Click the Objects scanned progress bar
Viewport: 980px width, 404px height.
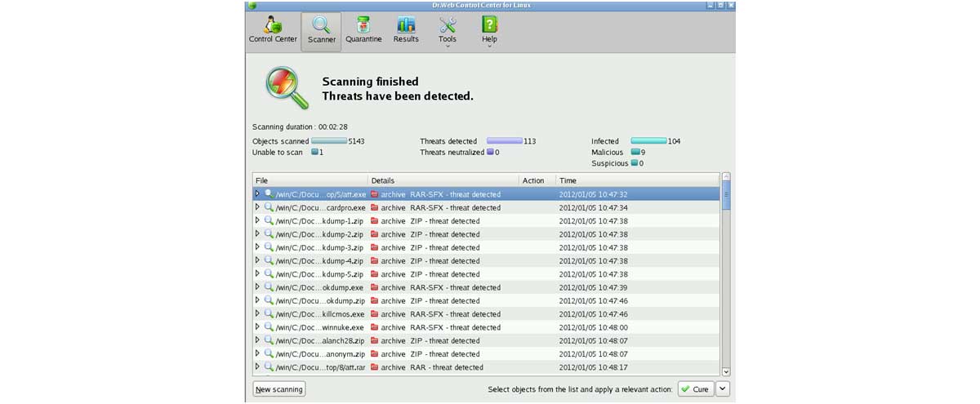pos(329,141)
